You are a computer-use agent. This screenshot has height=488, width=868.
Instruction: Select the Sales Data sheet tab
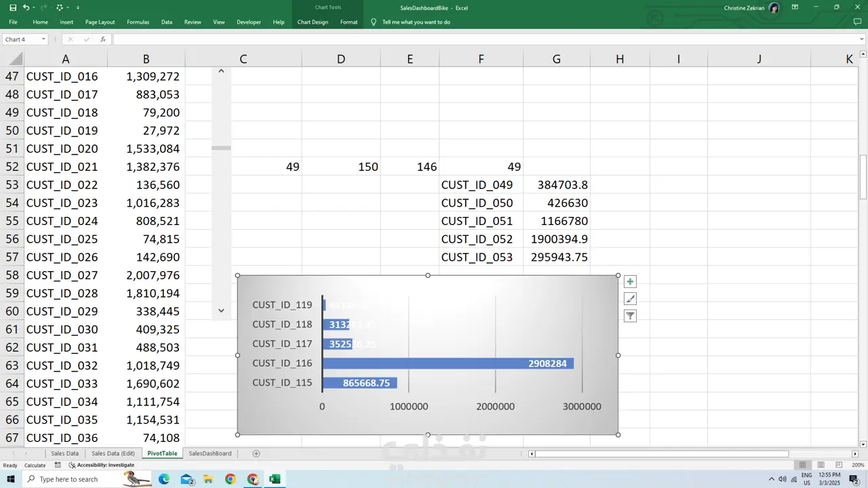point(64,453)
